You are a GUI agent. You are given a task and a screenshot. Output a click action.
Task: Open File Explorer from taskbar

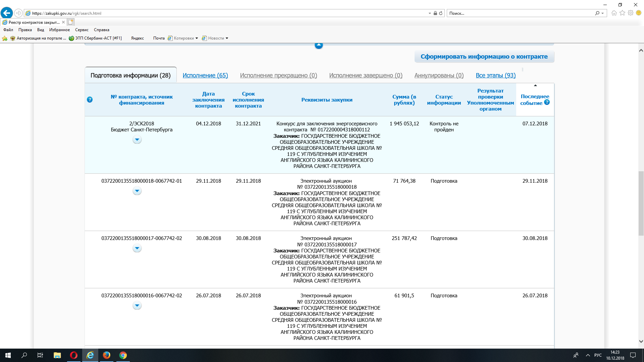click(57, 355)
